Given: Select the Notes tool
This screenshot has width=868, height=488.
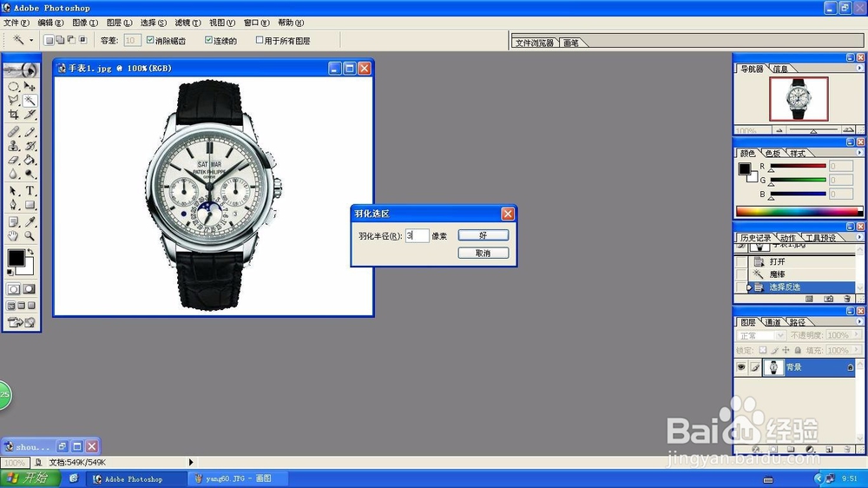Looking at the screenshot, I should click(x=13, y=222).
